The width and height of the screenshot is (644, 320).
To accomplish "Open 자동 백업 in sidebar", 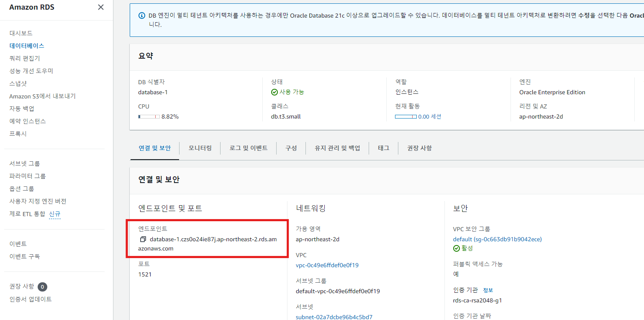I will click(x=22, y=108).
